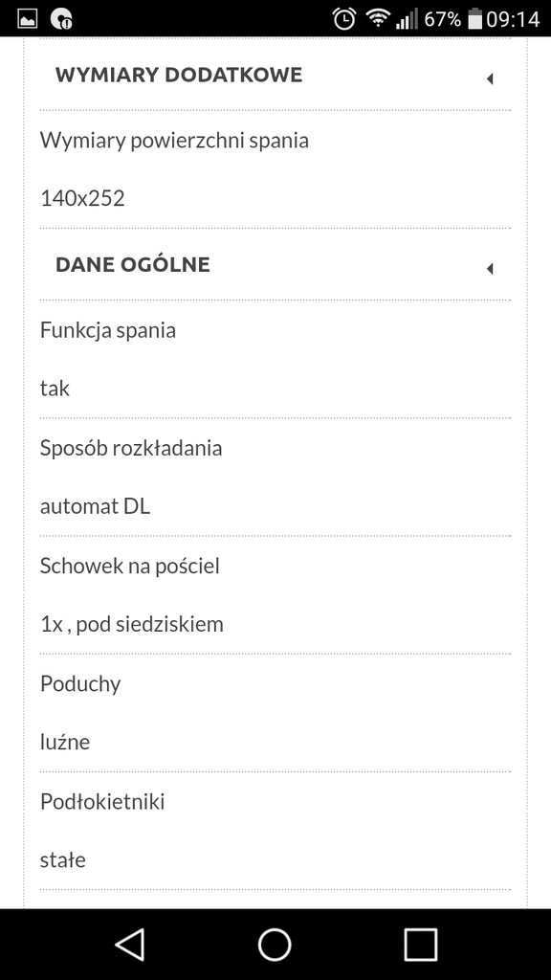Tap the image notification icon in status bar
The width and height of the screenshot is (551, 980).
point(27,19)
